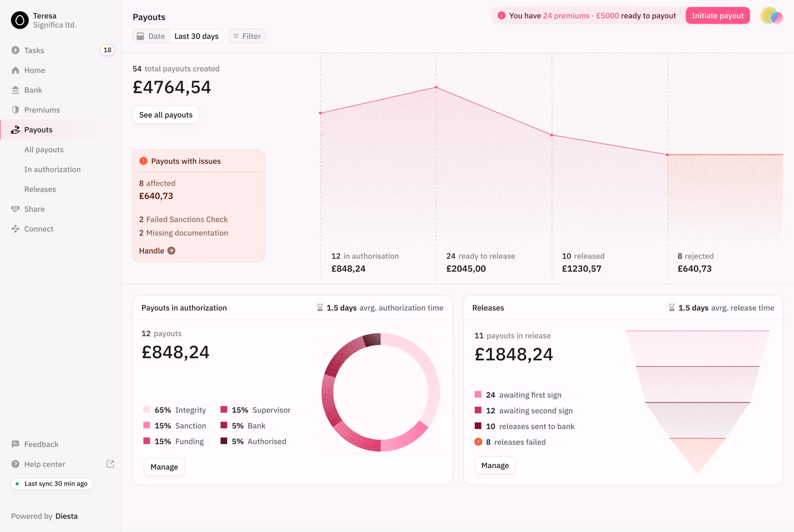Click the Bank building icon
This screenshot has height=532, width=794.
pos(15,90)
